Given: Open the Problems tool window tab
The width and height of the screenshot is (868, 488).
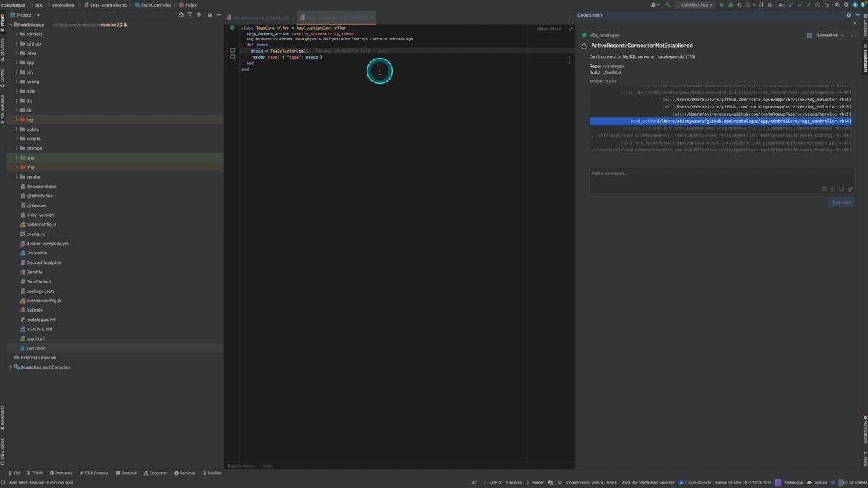Looking at the screenshot, I should [61, 473].
